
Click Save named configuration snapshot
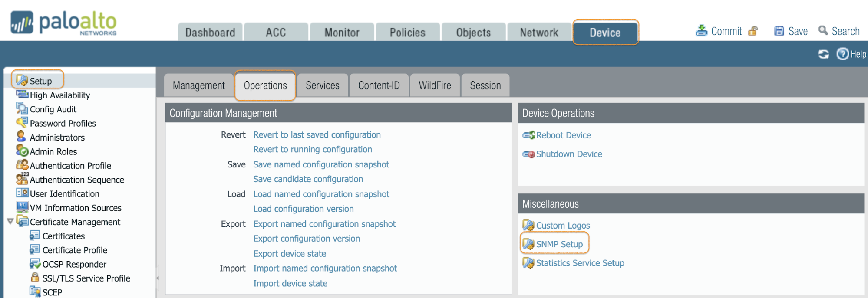321,164
